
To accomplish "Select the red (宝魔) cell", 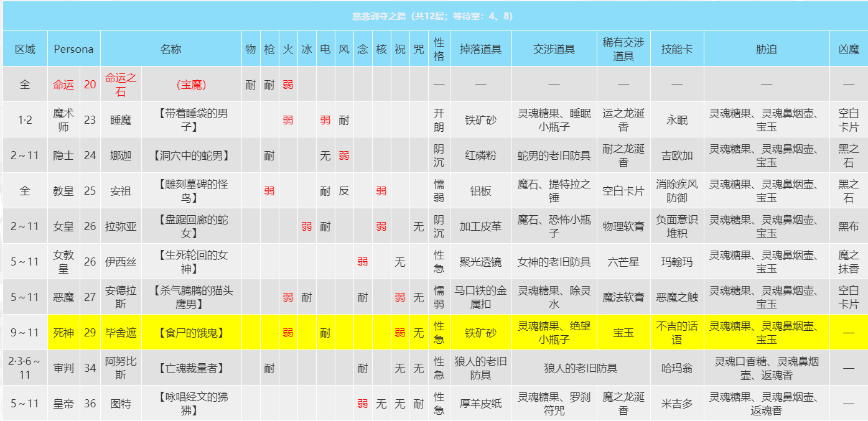I will pos(192,84).
